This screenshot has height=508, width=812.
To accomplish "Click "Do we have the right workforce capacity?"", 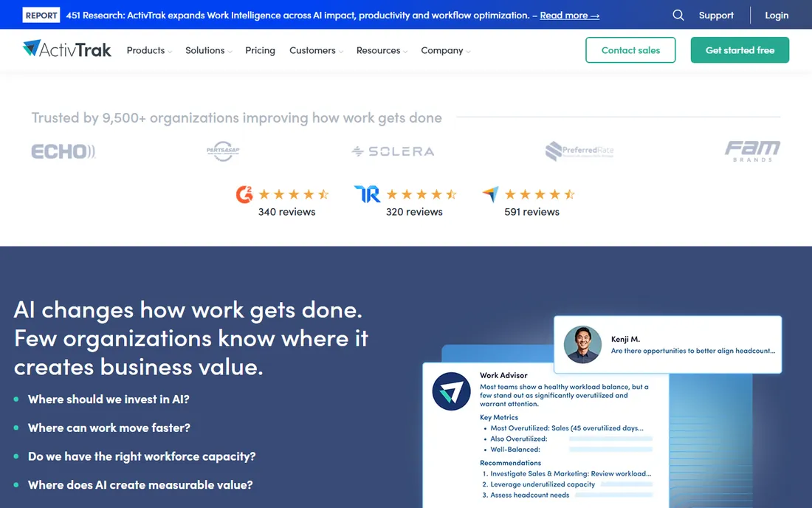I will pos(142,456).
